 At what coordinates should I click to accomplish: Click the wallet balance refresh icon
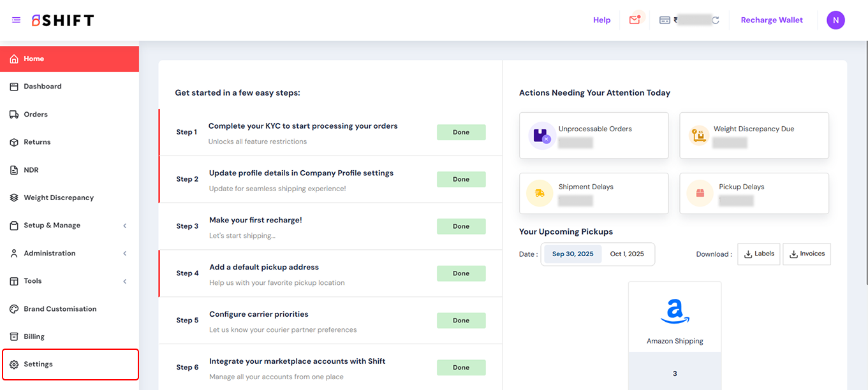pos(716,20)
